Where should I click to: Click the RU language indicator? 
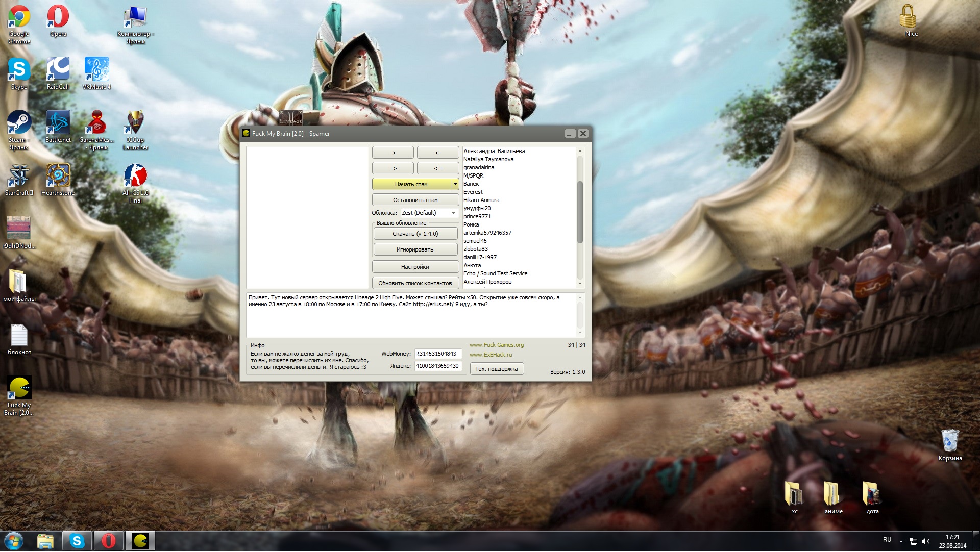point(887,540)
